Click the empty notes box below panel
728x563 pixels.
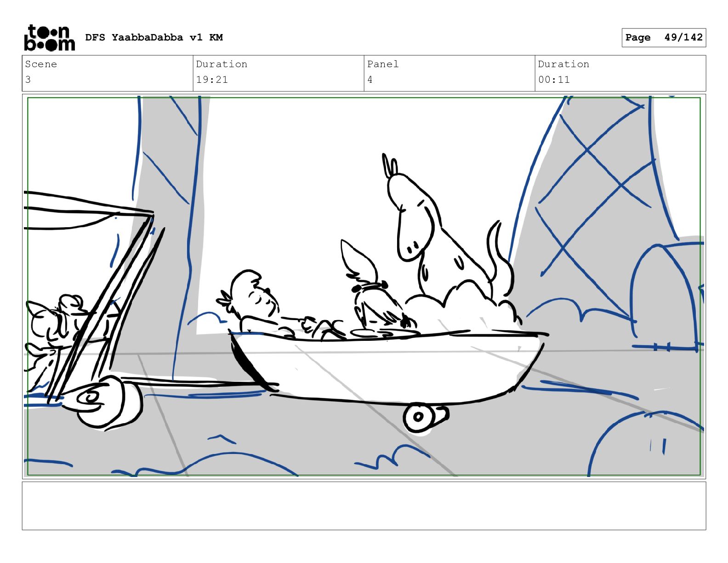pyautogui.click(x=364, y=506)
